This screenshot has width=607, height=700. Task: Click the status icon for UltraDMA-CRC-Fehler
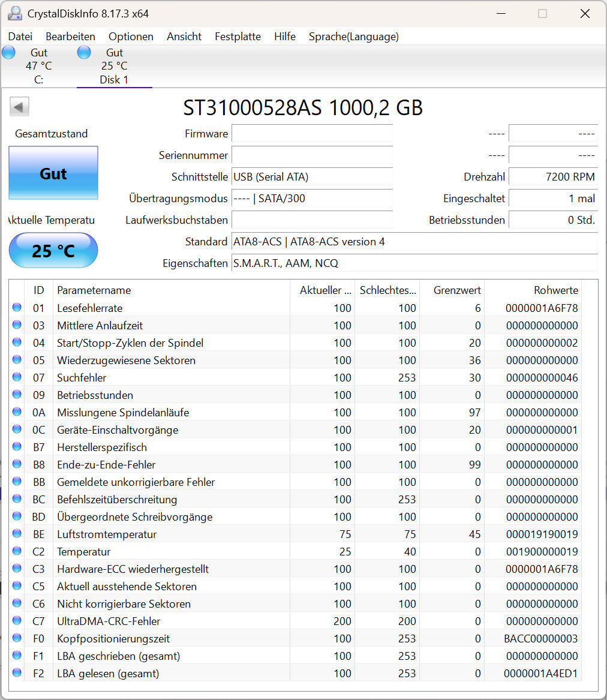(17, 621)
